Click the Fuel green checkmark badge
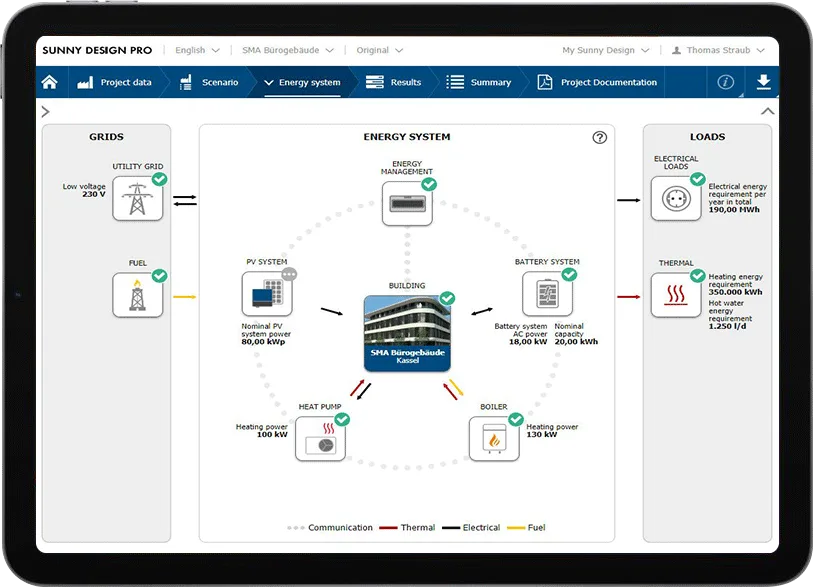 [x=159, y=276]
